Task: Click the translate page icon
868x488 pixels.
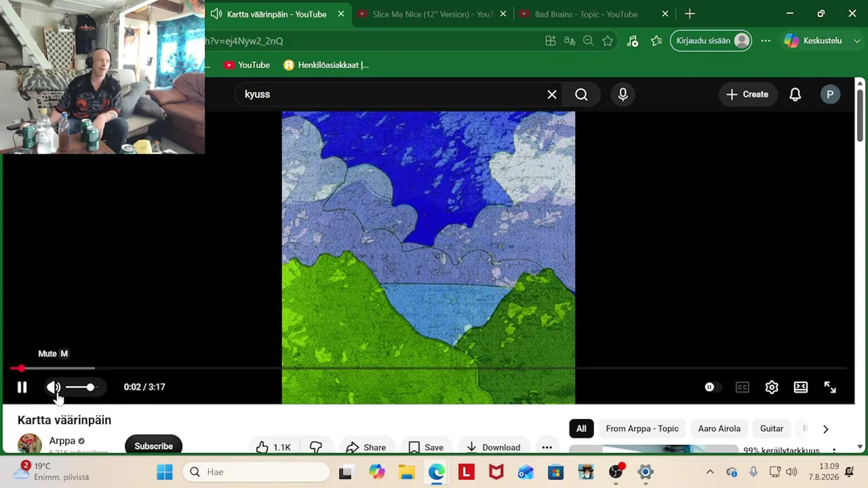Action: point(570,41)
